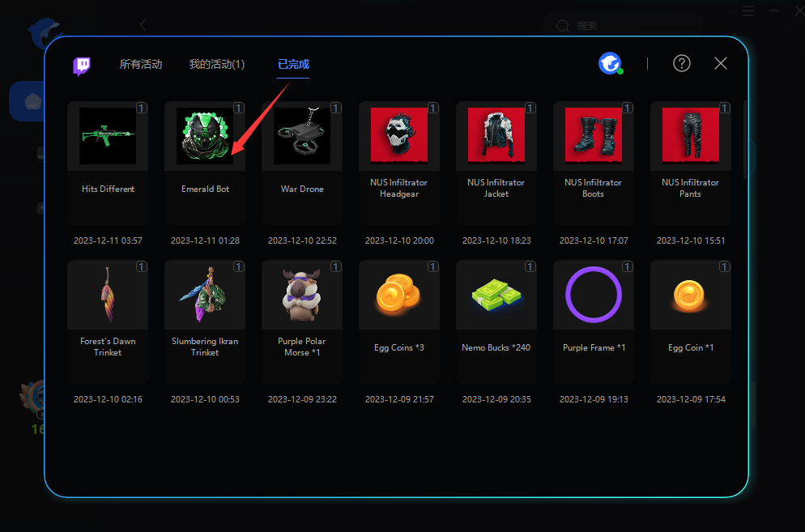
Task: Pick the NUS Infiltrator Boots image
Action: (594, 135)
